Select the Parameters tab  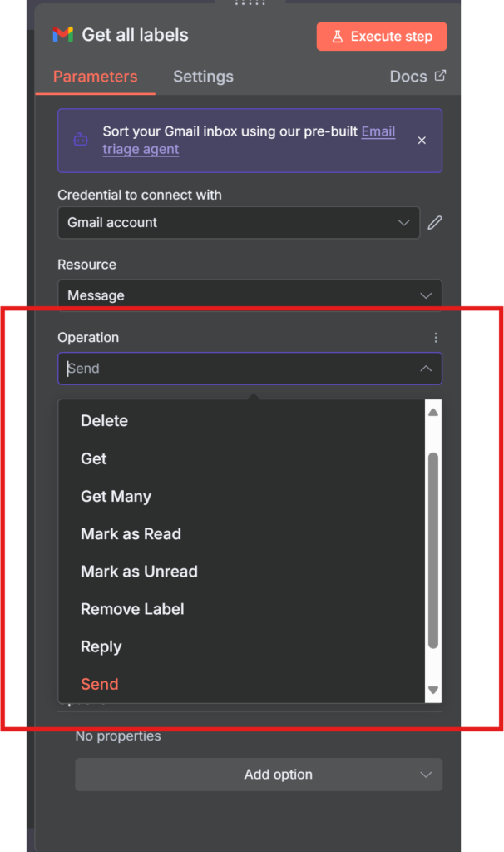click(95, 77)
